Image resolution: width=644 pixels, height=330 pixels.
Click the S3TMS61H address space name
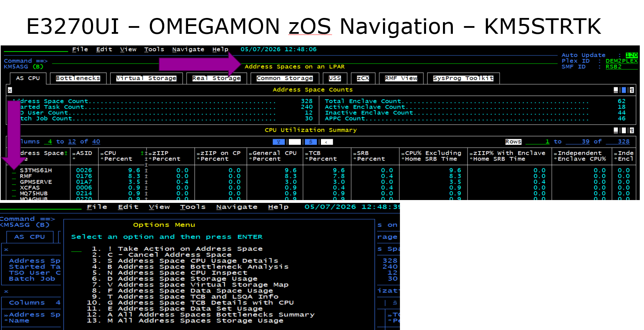click(x=36, y=170)
